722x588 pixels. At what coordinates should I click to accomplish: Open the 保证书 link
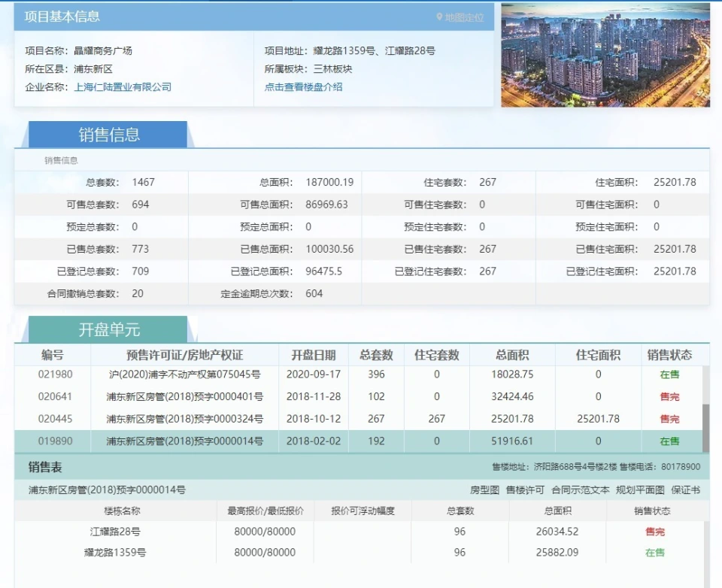[x=685, y=490]
